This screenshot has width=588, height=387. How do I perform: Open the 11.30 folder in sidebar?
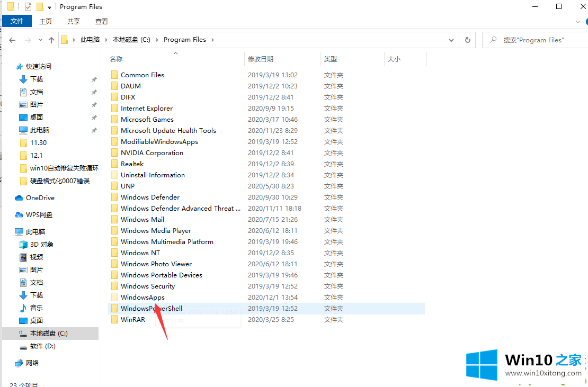pos(38,143)
